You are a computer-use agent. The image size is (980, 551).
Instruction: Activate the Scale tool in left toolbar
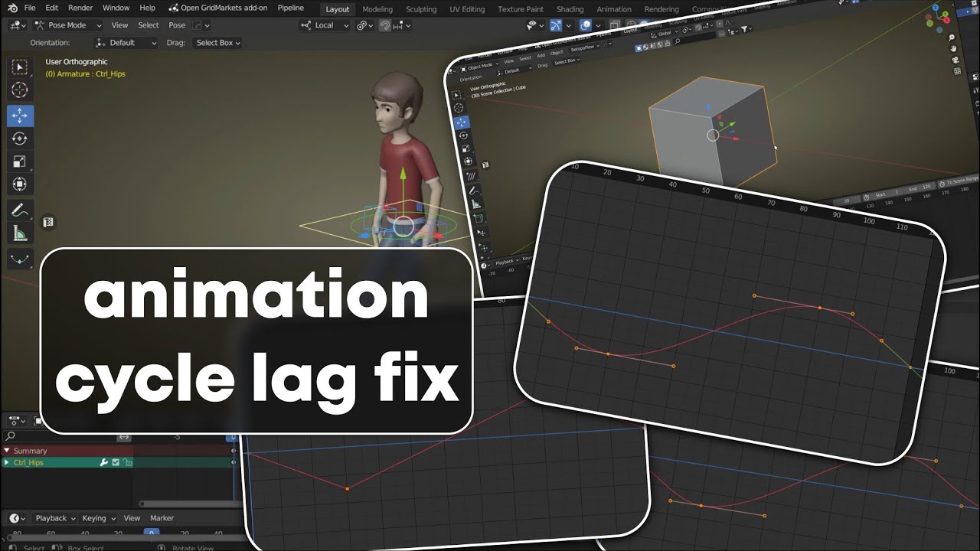(20, 161)
